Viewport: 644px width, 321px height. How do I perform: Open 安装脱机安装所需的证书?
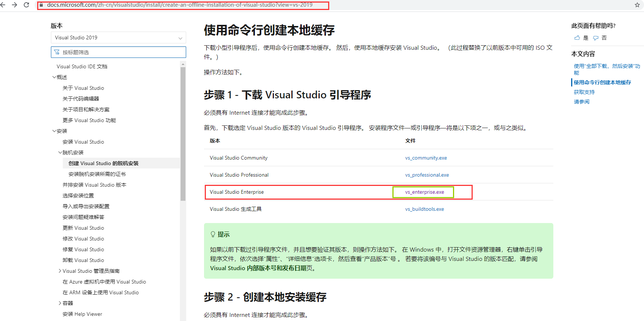coord(97,174)
